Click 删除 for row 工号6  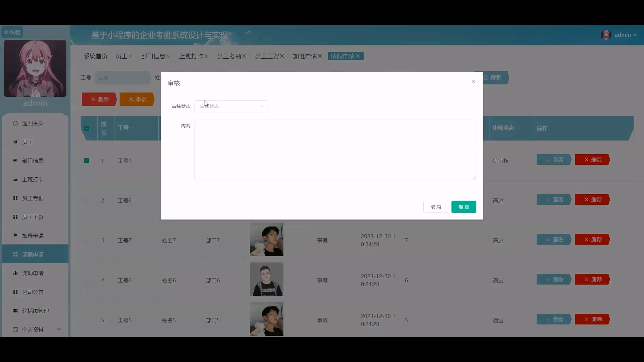[592, 279]
